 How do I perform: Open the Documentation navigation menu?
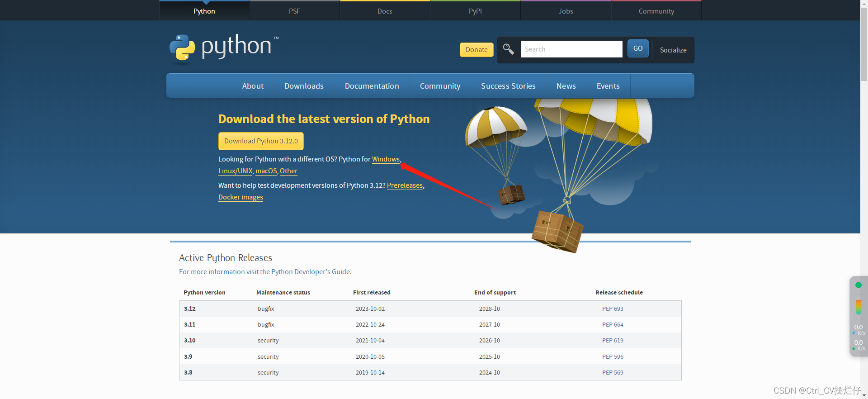pos(372,86)
